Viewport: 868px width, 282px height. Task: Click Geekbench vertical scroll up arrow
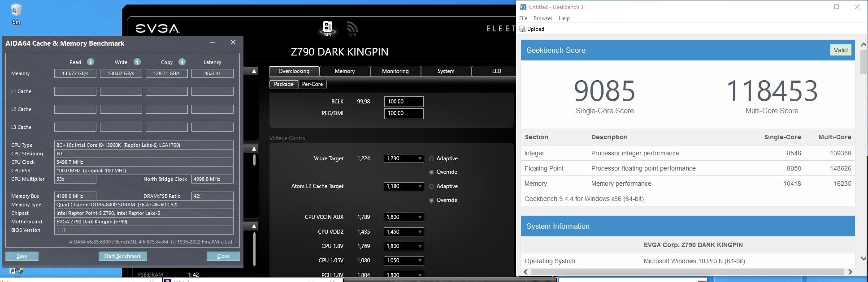coord(864,45)
